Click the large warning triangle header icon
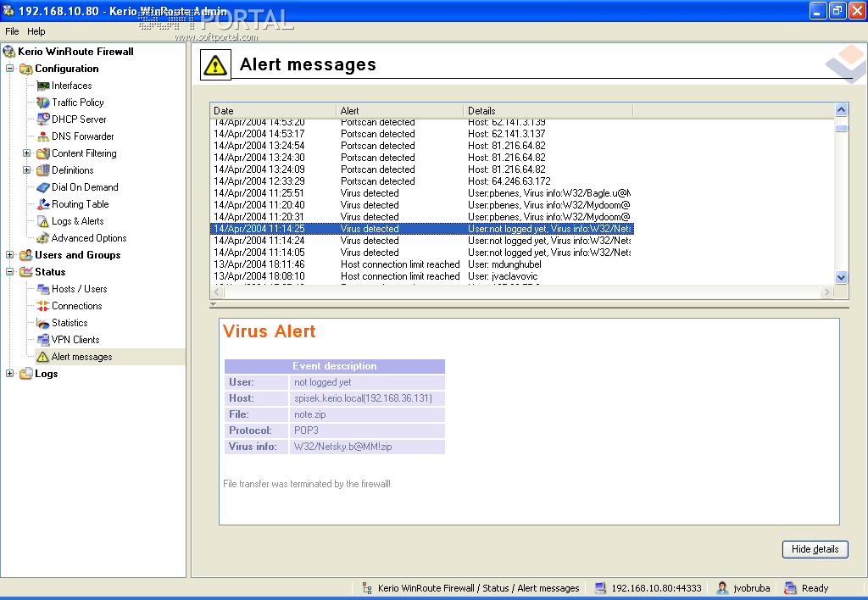868x600 pixels. click(214, 65)
